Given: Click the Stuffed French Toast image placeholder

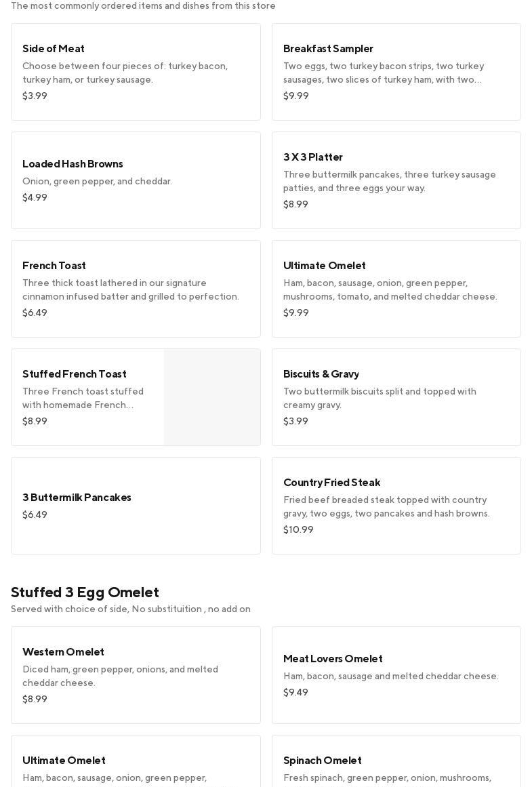Looking at the screenshot, I should (212, 397).
